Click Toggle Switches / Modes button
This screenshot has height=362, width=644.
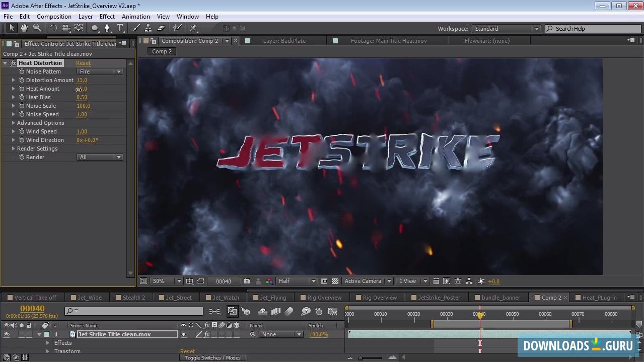click(212, 357)
